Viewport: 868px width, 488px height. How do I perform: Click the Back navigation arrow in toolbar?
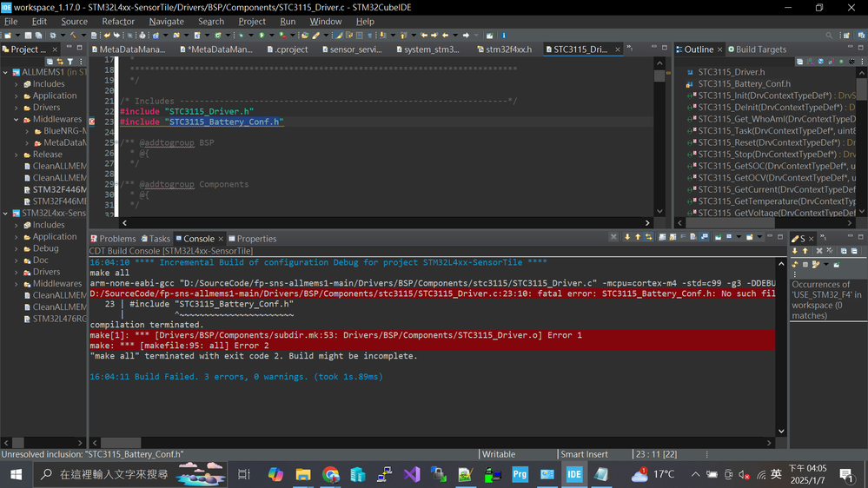pos(446,36)
